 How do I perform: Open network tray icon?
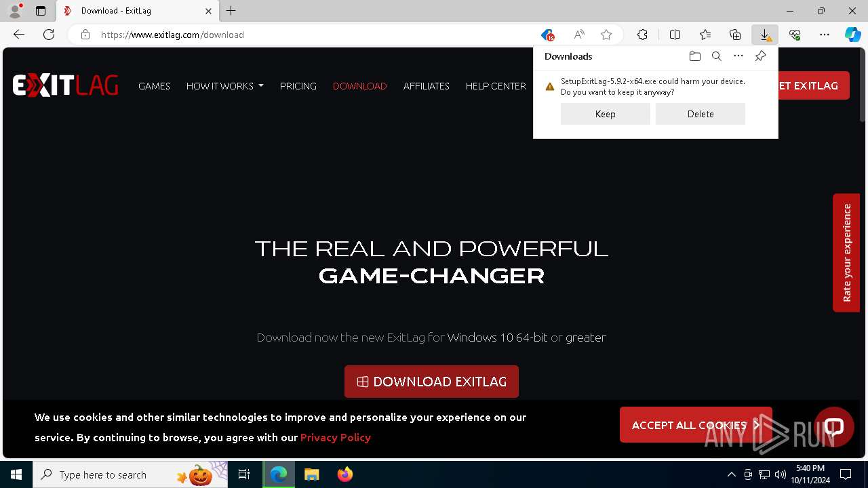764,474
